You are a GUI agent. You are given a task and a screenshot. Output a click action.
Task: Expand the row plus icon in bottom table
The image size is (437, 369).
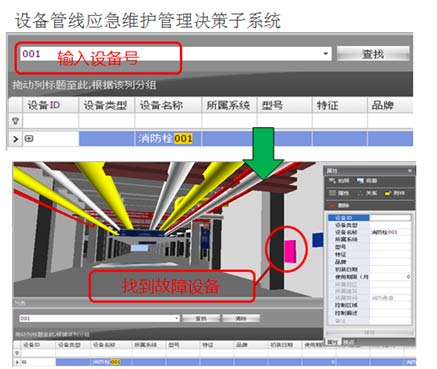[x=24, y=362]
